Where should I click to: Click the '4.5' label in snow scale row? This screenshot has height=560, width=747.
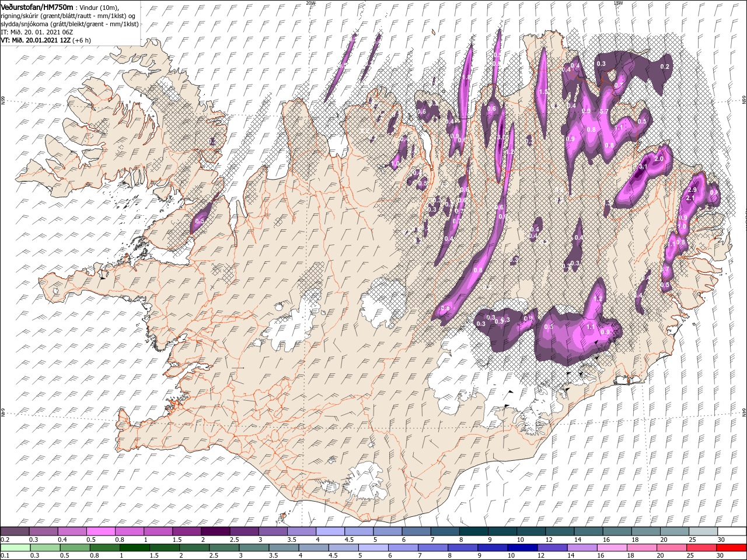tap(349, 540)
